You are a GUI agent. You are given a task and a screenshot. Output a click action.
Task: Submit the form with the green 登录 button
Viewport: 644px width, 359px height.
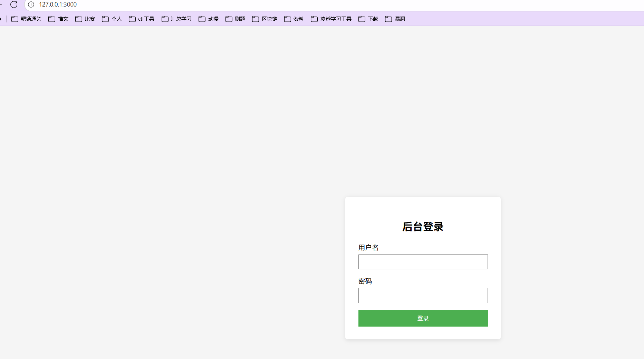click(423, 318)
